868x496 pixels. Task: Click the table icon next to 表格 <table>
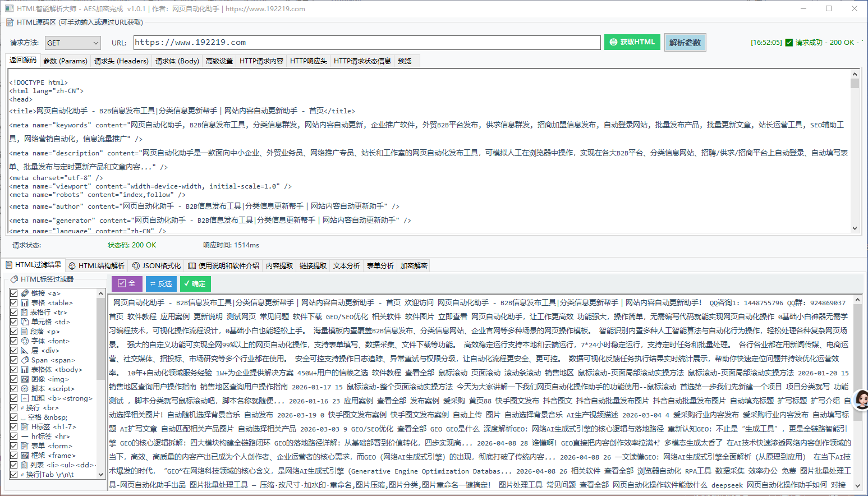point(25,302)
